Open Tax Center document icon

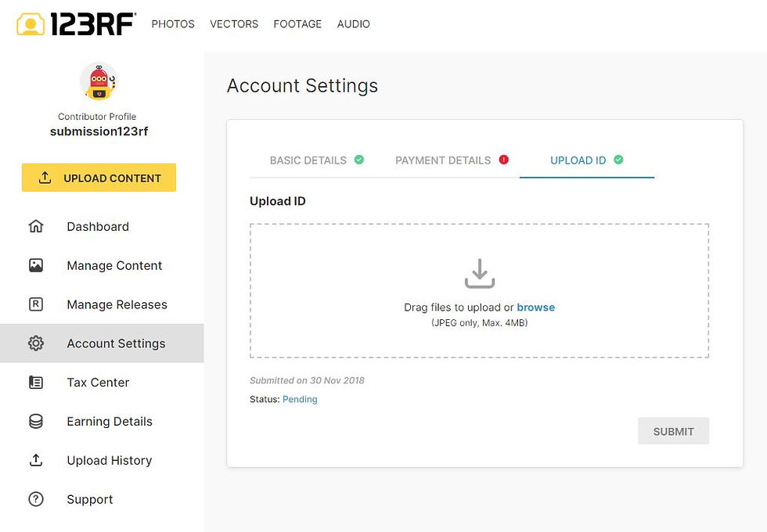(x=36, y=382)
